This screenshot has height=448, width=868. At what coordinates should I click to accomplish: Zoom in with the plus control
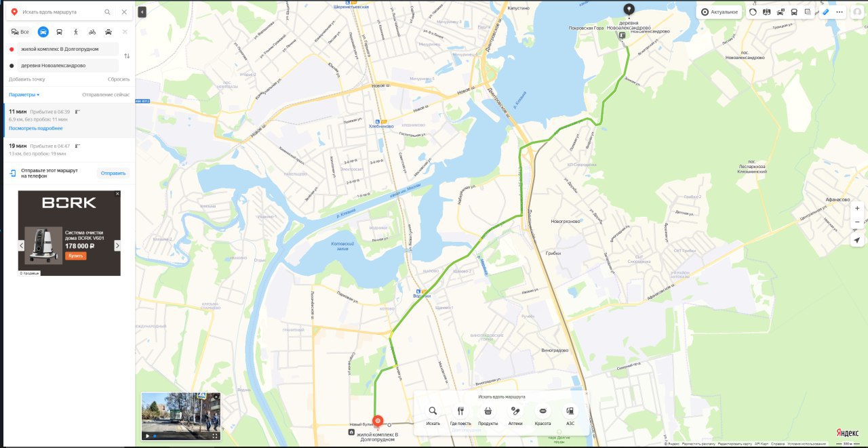click(857, 209)
